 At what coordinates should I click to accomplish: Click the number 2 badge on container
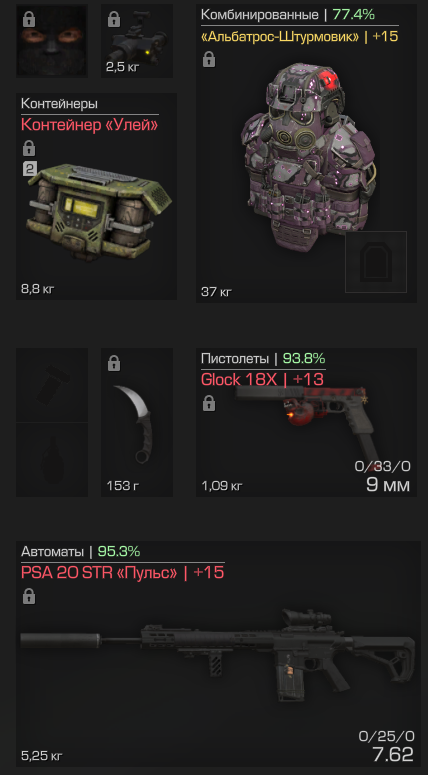30,169
